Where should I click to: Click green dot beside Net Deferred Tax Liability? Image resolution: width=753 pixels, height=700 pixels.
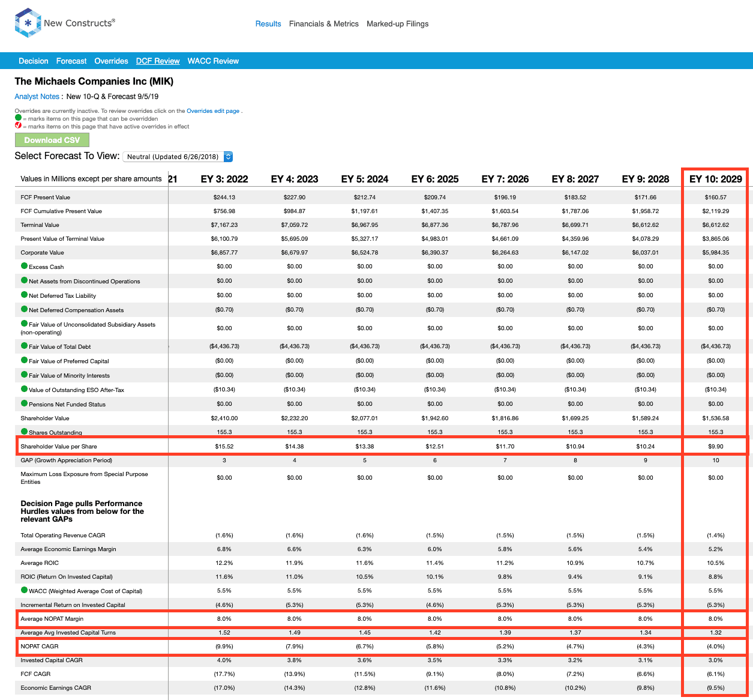(x=24, y=295)
